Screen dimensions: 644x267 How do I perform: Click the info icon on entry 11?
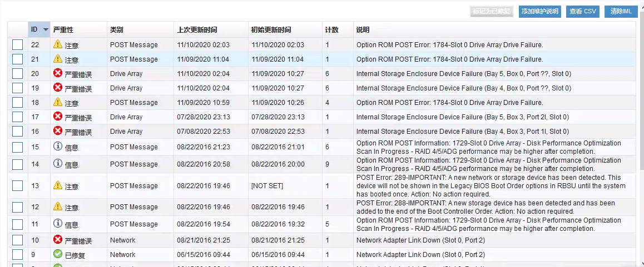point(58,223)
